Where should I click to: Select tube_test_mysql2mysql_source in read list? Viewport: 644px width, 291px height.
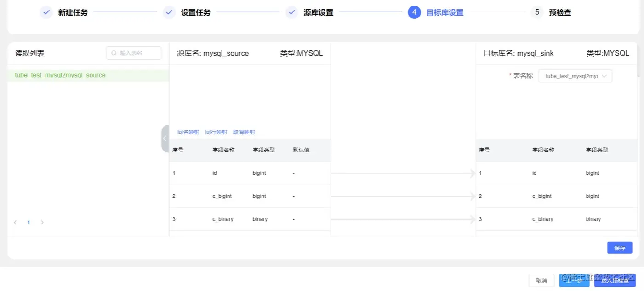(x=88, y=75)
